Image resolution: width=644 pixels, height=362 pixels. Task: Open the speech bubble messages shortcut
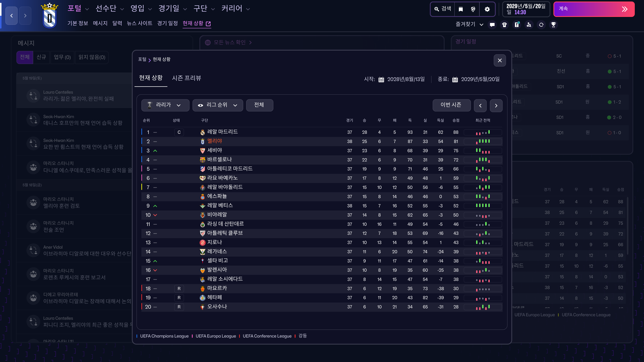pos(492,25)
